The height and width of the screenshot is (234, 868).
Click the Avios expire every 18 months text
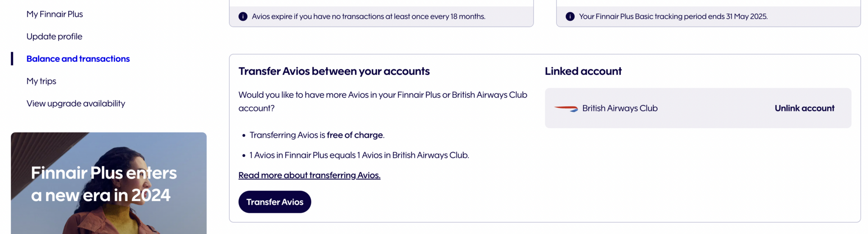tap(368, 17)
